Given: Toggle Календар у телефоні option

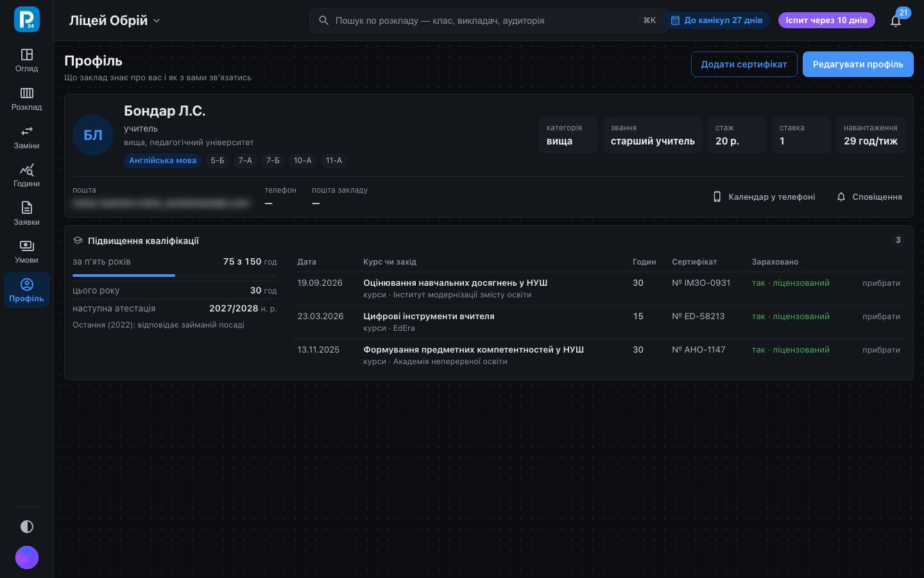Looking at the screenshot, I should click(x=764, y=197).
